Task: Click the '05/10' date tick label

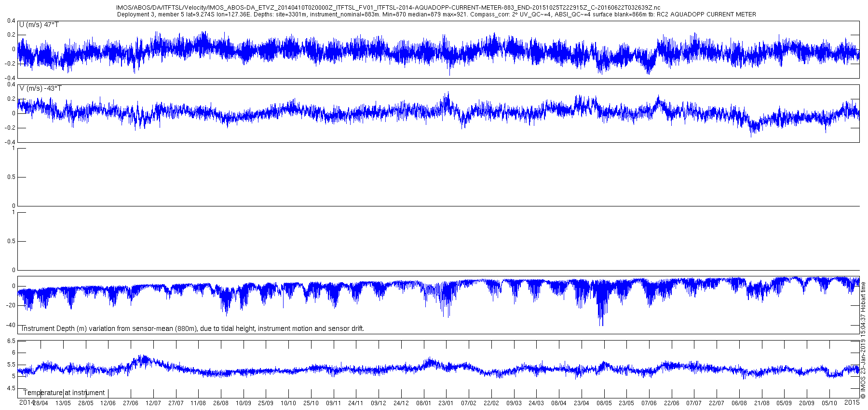Action: [829, 403]
